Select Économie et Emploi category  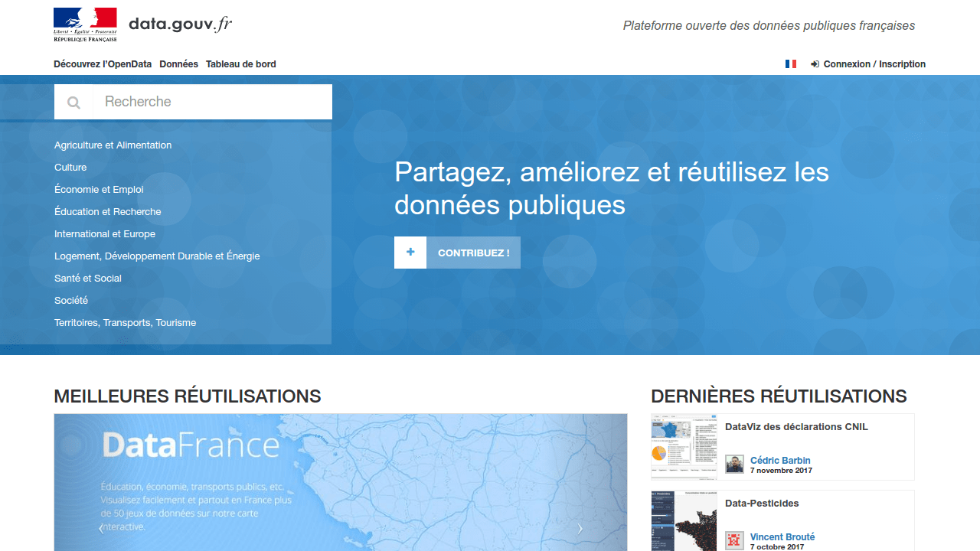99,190
